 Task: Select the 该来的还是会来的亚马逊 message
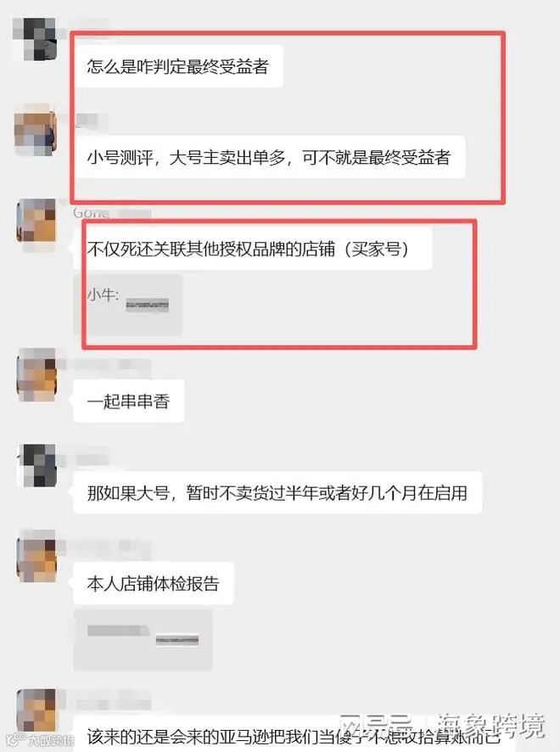click(x=294, y=735)
